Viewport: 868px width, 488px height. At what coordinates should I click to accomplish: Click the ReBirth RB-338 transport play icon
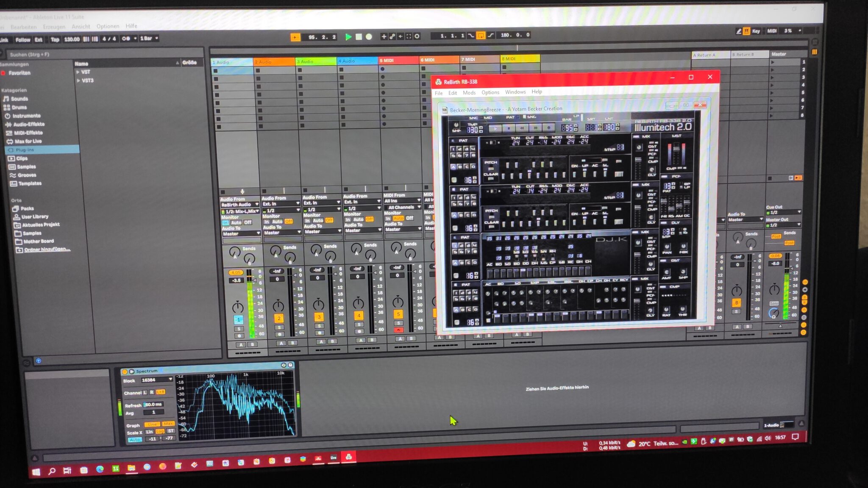pos(496,128)
